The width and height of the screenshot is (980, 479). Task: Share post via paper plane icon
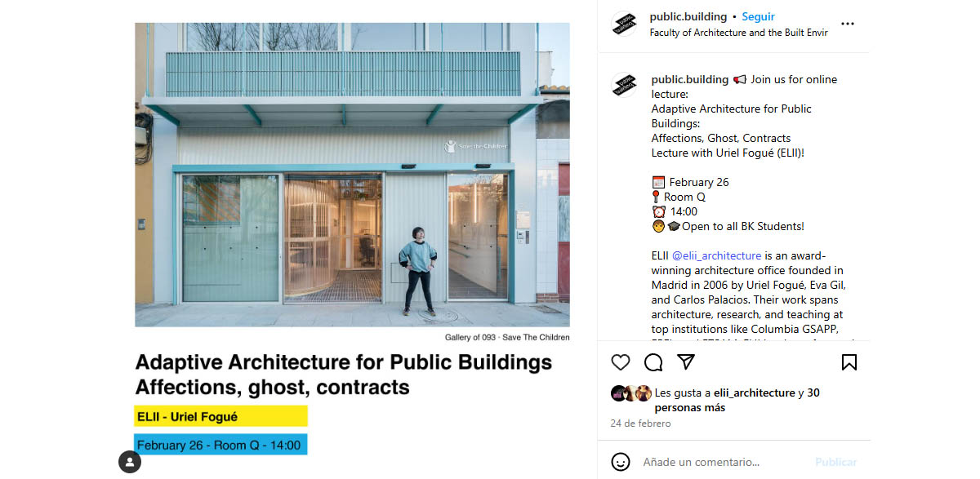point(686,362)
